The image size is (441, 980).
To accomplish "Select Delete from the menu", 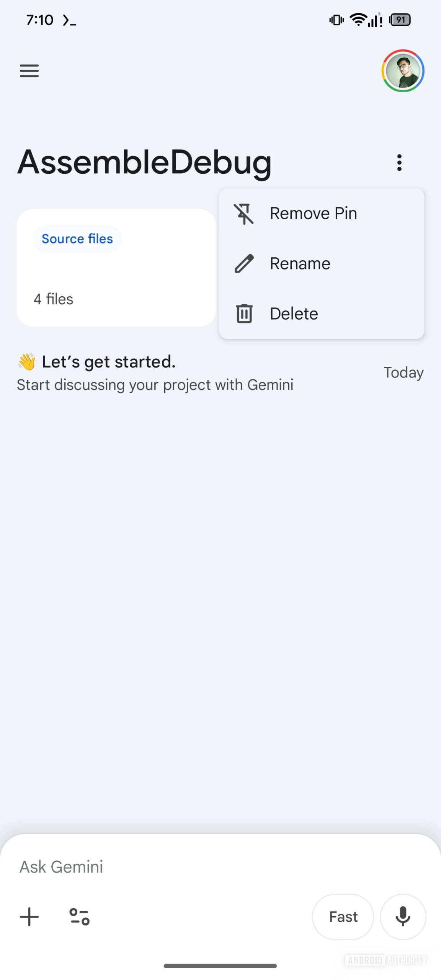I will tap(294, 314).
